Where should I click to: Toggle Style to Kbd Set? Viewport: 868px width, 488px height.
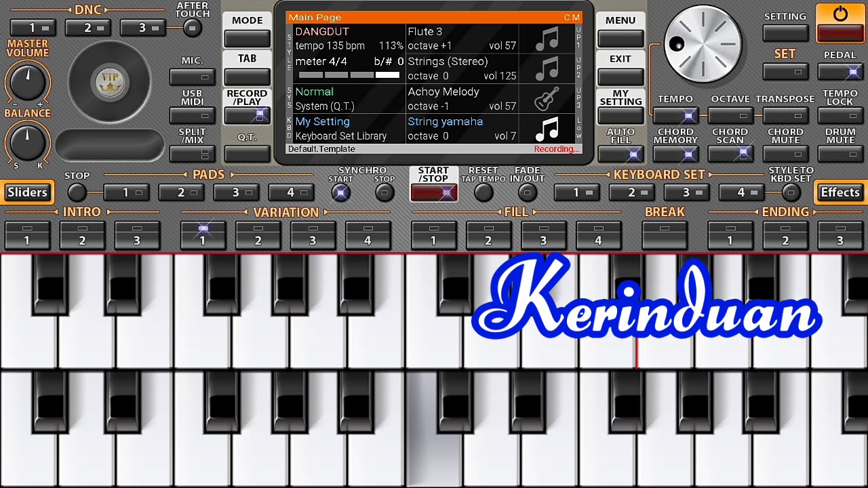point(791,193)
